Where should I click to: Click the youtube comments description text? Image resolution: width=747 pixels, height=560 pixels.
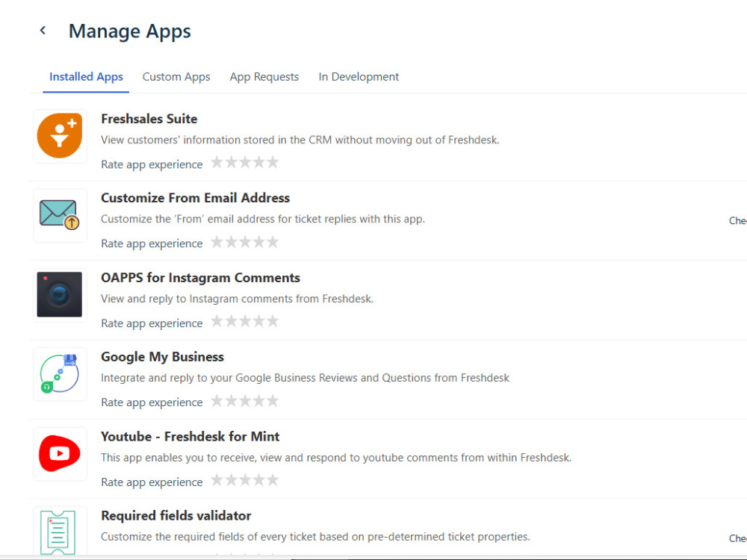pyautogui.click(x=336, y=458)
